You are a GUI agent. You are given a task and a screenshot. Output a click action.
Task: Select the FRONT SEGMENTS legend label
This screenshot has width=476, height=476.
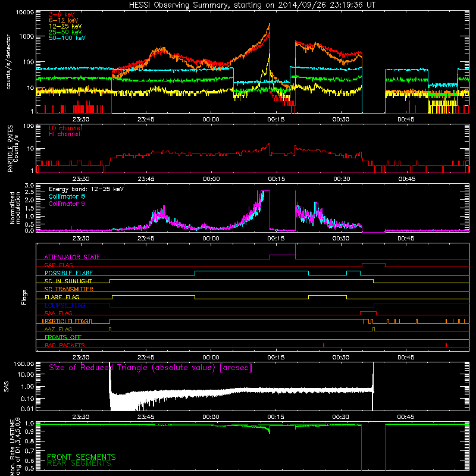tap(82, 457)
